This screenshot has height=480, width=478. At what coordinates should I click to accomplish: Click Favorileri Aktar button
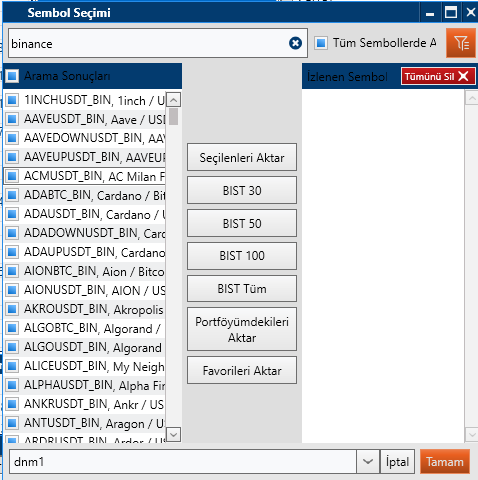coord(242,370)
